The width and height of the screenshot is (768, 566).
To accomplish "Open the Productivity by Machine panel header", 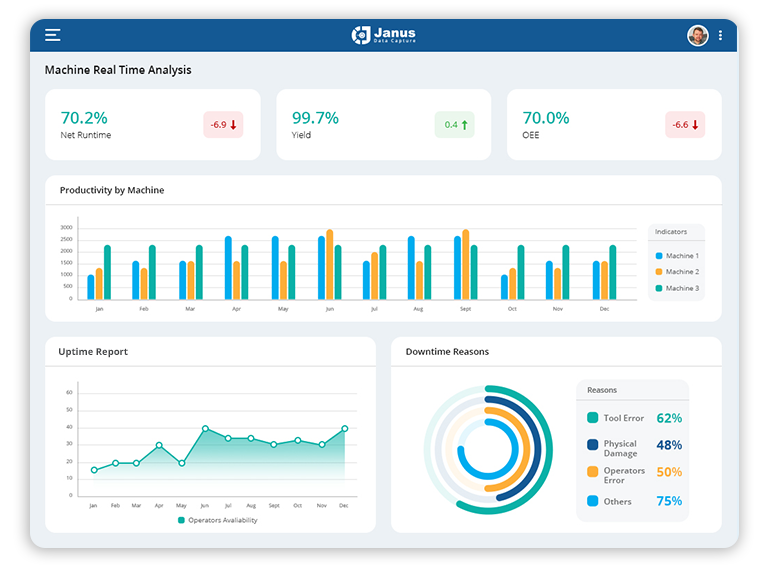I will 112,190.
